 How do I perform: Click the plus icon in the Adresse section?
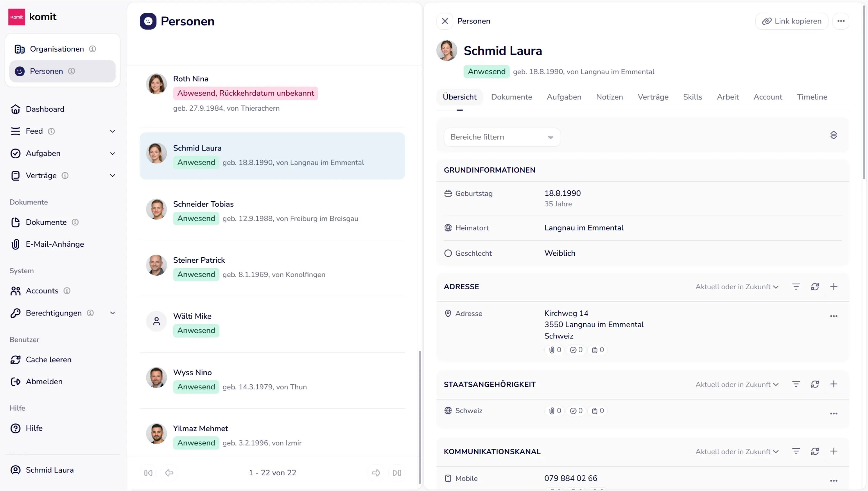pos(833,287)
